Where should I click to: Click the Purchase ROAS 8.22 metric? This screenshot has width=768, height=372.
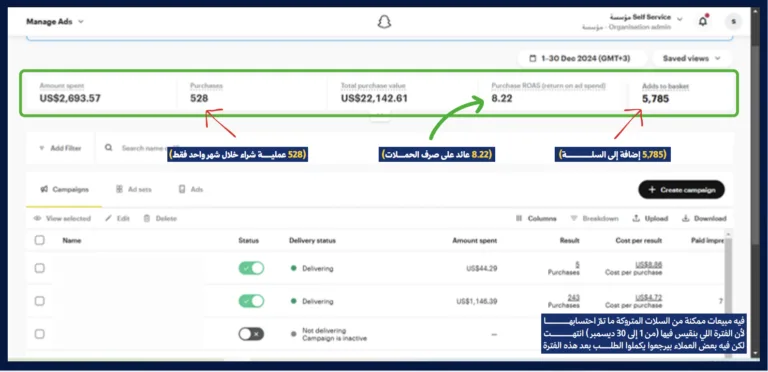coord(549,93)
